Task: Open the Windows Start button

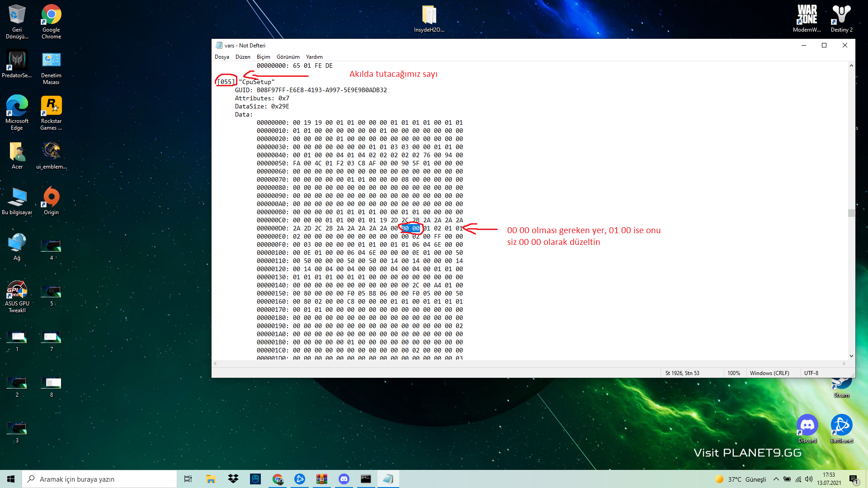Action: (x=11, y=479)
